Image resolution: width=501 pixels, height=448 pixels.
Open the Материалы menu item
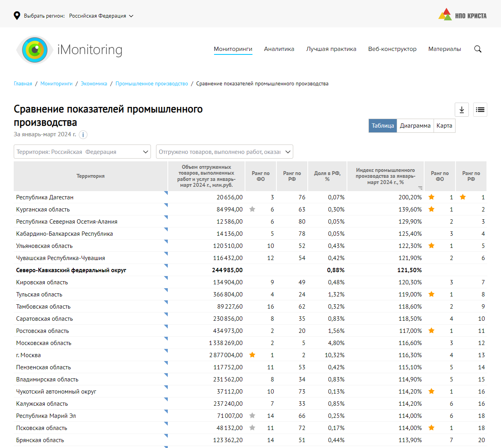click(445, 49)
